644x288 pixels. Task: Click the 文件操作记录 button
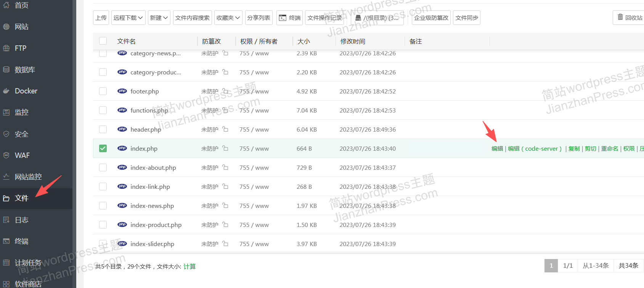click(x=325, y=18)
